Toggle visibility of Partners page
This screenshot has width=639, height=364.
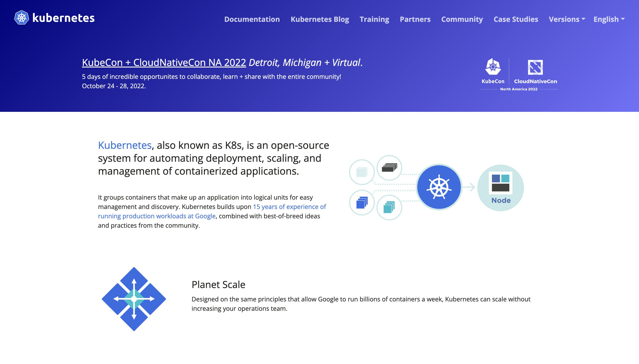[x=415, y=19]
